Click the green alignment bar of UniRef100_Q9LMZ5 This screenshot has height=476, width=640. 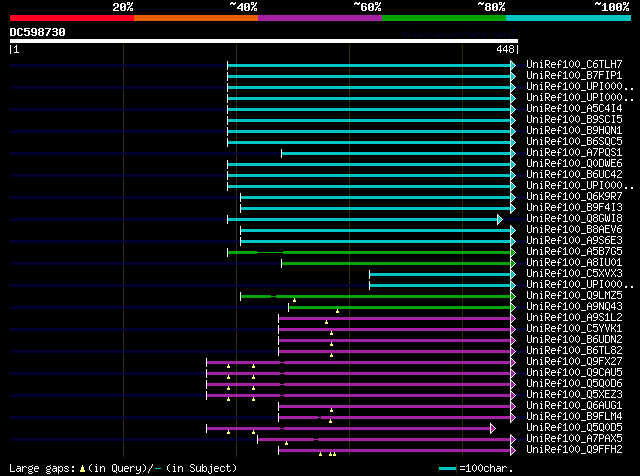tap(376, 297)
